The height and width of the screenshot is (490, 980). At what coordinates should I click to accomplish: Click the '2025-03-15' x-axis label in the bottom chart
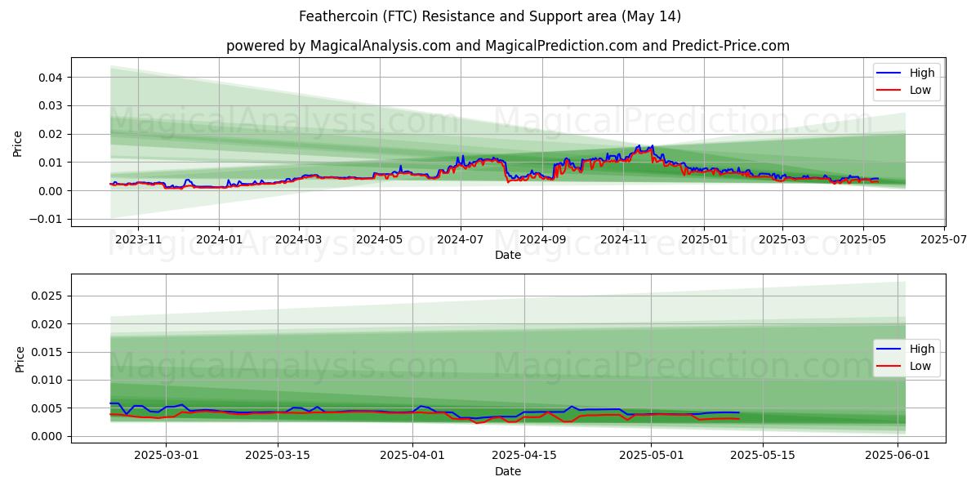(x=278, y=456)
